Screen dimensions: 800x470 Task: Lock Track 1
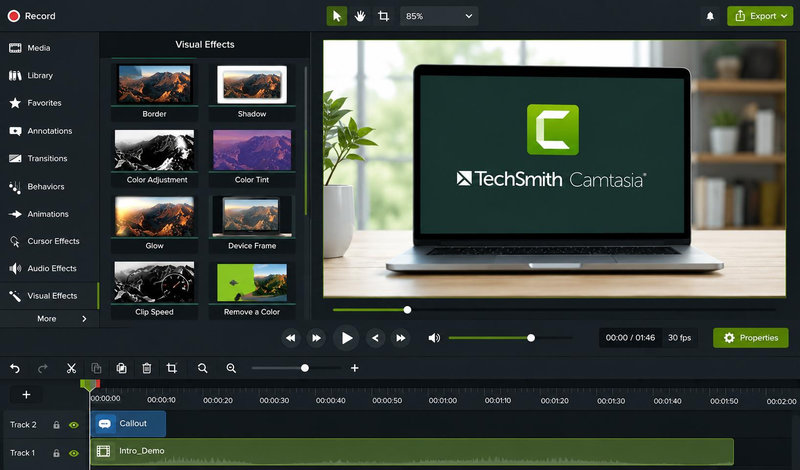click(x=57, y=453)
